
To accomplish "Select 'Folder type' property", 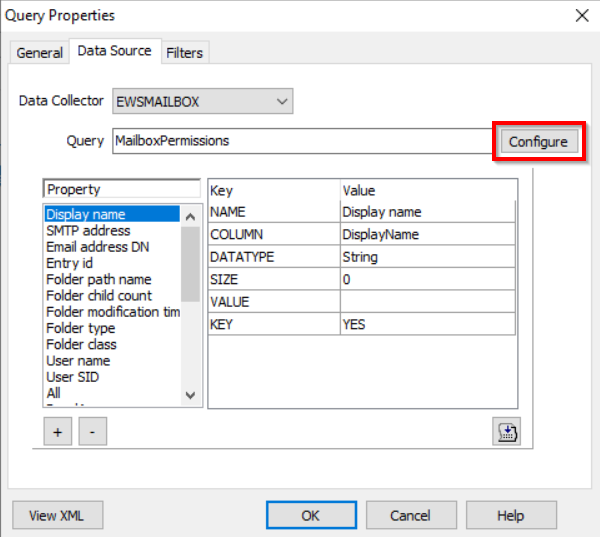I will (112, 328).
